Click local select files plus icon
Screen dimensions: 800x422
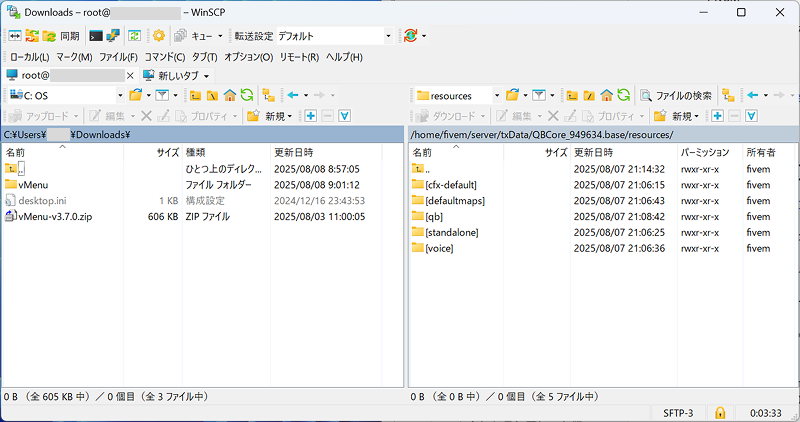[x=311, y=116]
